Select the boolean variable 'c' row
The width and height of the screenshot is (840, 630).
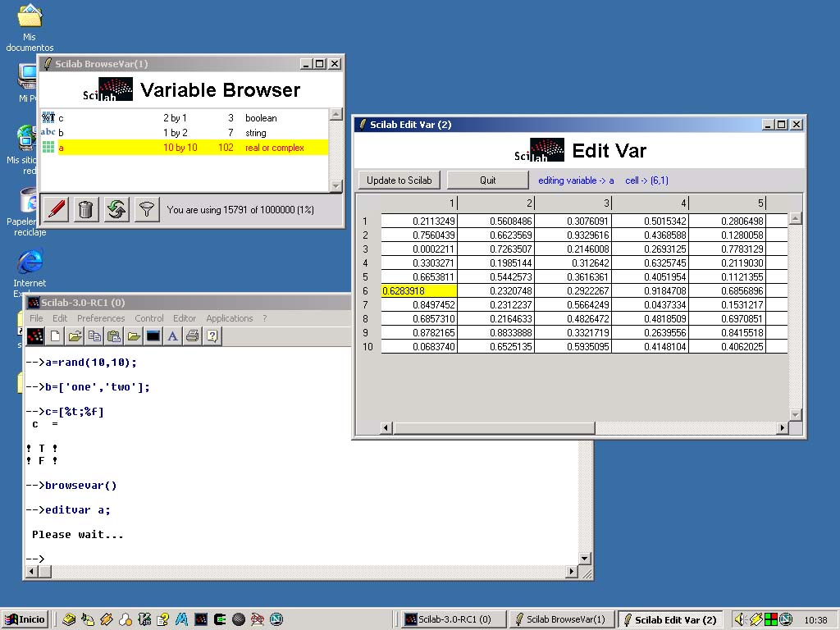pos(164,117)
